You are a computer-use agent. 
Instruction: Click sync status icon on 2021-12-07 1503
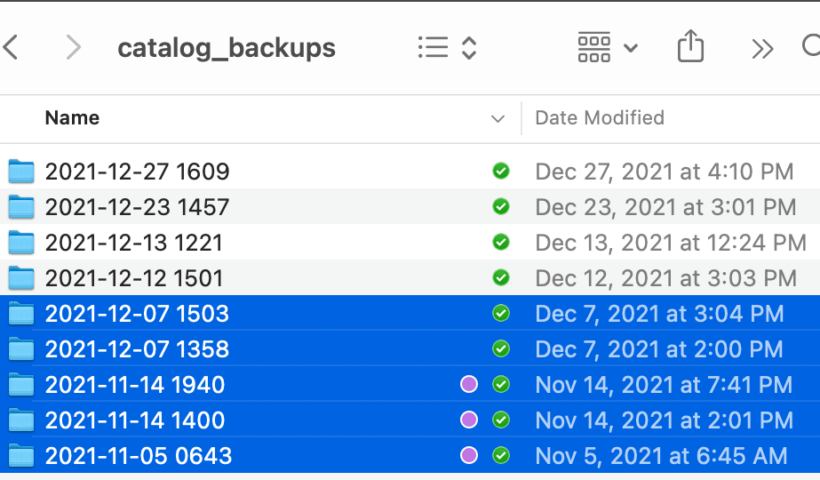[501, 313]
